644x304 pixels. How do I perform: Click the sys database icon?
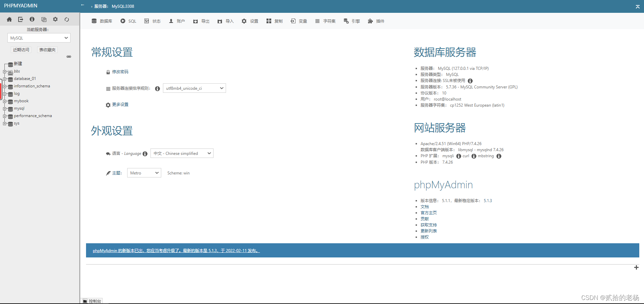(x=10, y=124)
